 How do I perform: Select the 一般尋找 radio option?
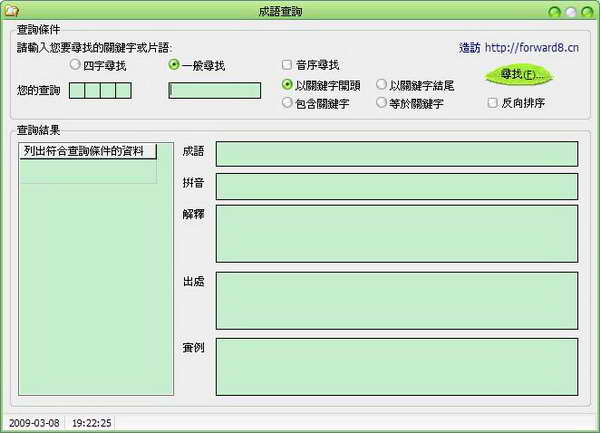[174, 65]
